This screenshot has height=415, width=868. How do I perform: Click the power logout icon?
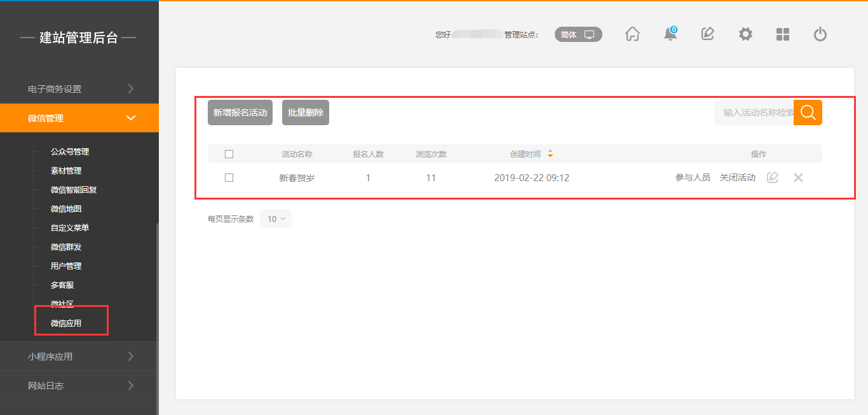click(x=820, y=34)
